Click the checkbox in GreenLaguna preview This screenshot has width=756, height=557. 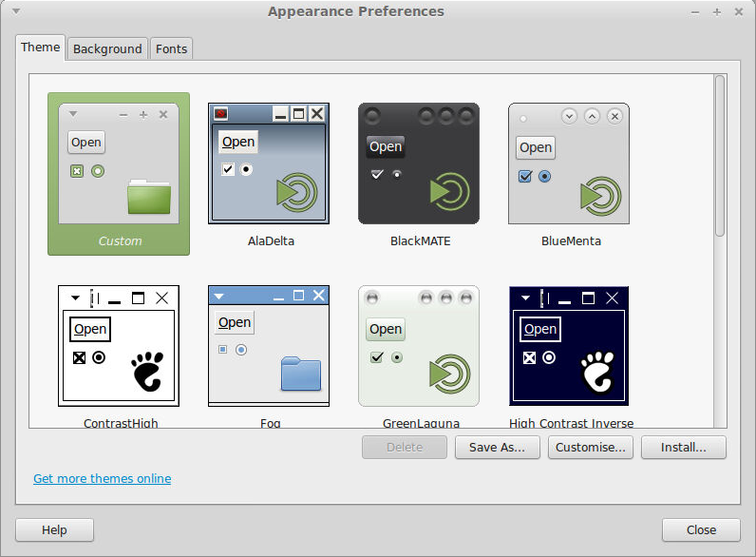click(x=376, y=357)
